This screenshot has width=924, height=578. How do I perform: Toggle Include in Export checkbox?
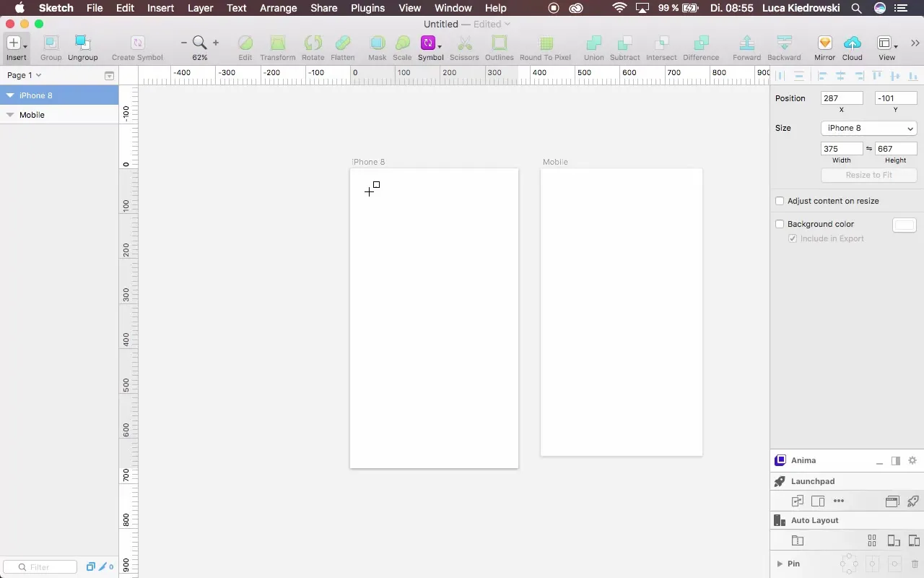coord(793,238)
